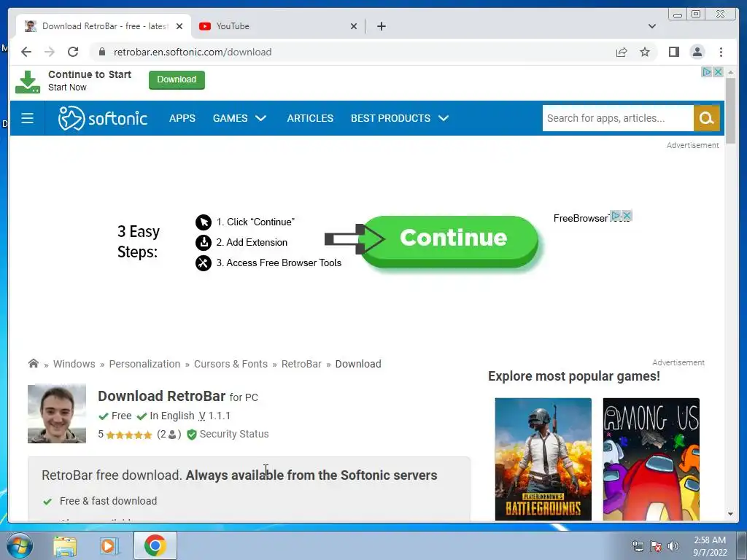Image resolution: width=747 pixels, height=560 pixels.
Task: Open a new tab with plus
Action: coord(381,26)
